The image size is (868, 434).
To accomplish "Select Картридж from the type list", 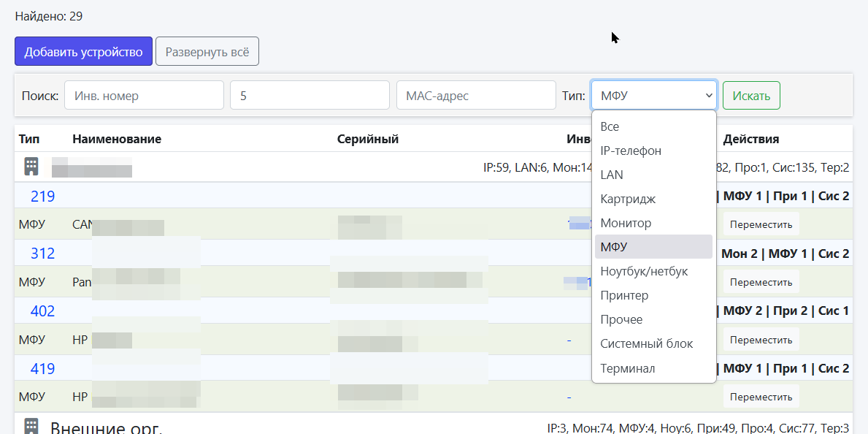I will 654,199.
